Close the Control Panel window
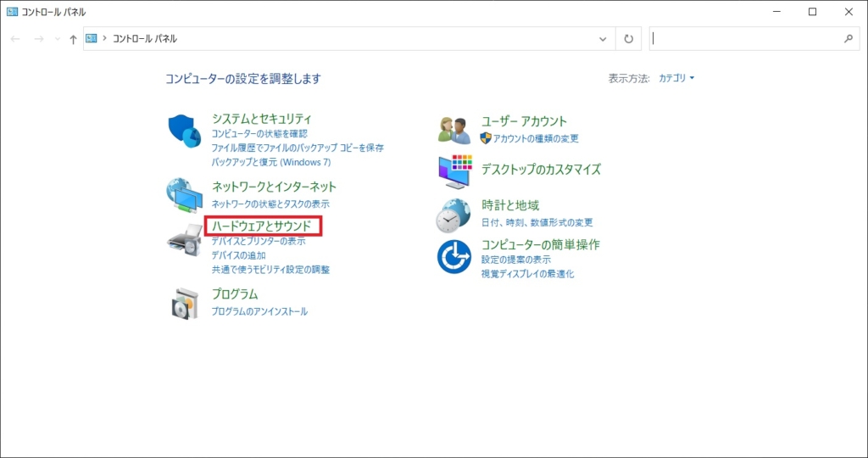868x458 pixels. point(849,12)
